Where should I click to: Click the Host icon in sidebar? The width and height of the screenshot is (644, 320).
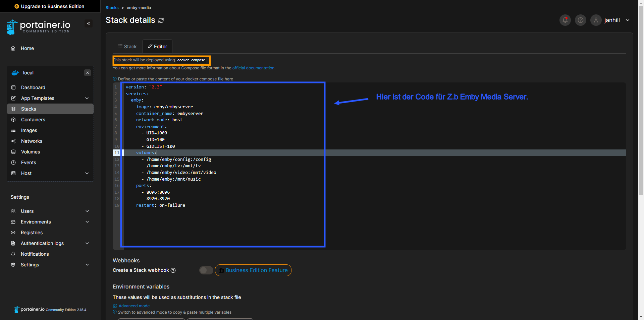[x=13, y=173]
